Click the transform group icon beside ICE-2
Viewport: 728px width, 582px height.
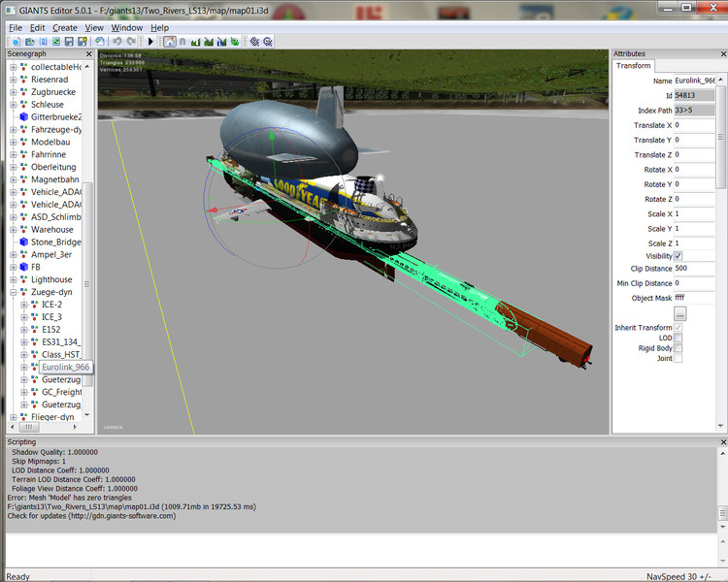(x=34, y=305)
